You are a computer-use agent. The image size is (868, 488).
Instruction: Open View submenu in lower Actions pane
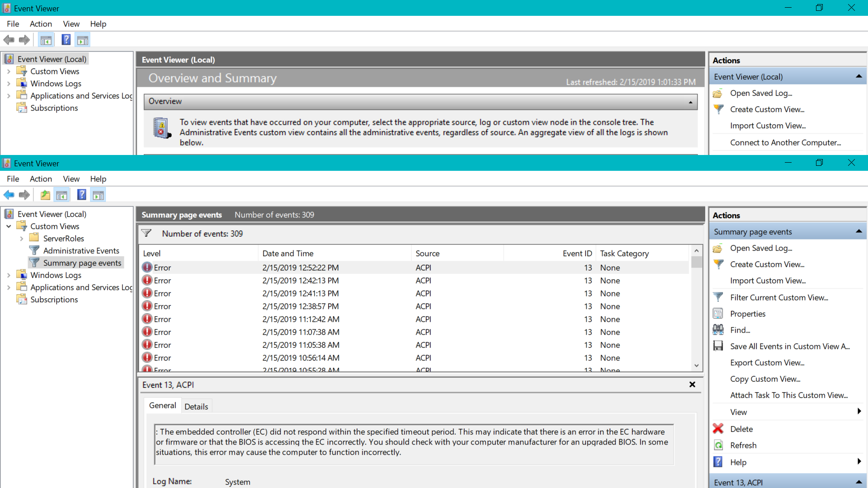pos(788,412)
